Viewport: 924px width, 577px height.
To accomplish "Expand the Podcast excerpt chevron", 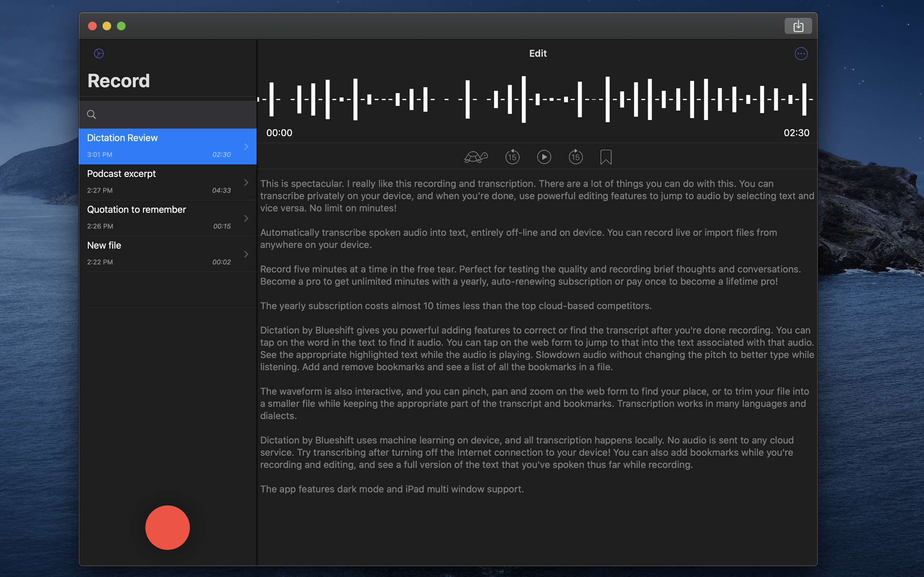I will coord(246,182).
